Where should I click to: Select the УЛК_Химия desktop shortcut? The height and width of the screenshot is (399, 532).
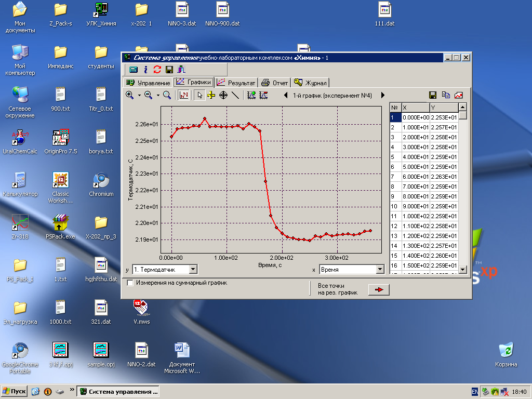coord(101,14)
